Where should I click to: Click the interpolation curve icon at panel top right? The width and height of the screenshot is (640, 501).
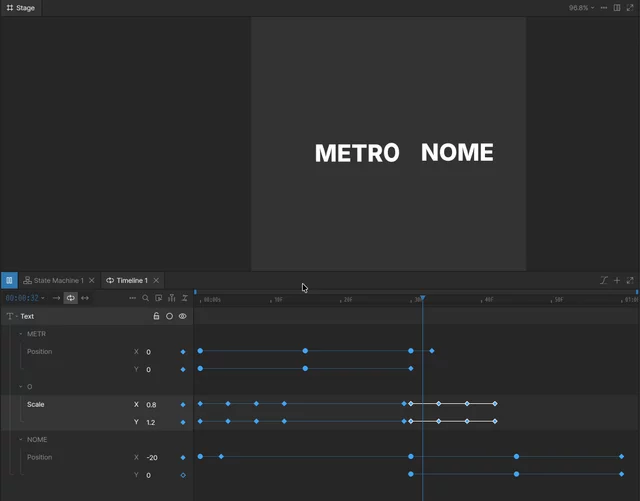click(604, 281)
